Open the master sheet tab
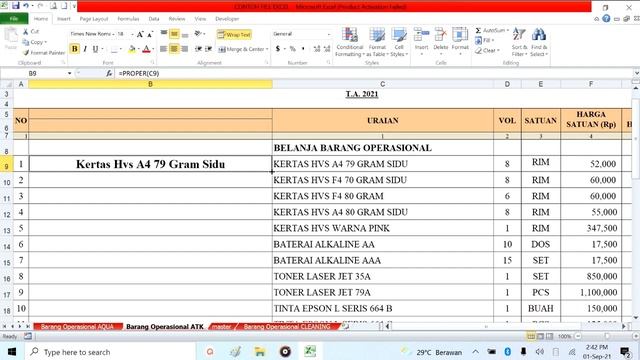This screenshot has height=360, width=640. [221, 327]
